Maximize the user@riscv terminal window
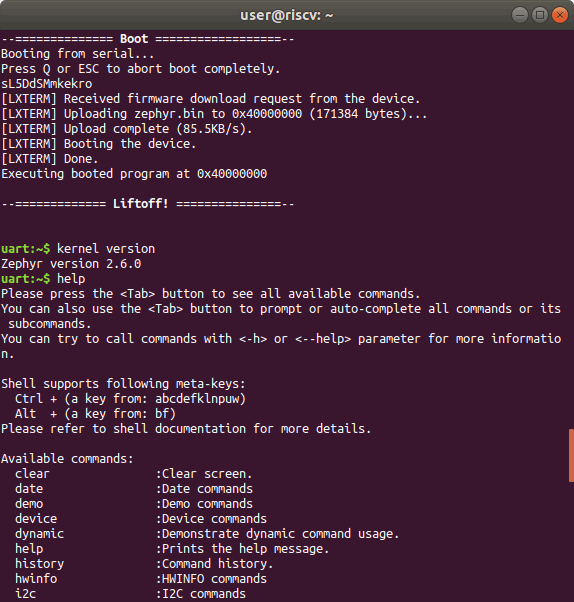This screenshot has height=602, width=574. tap(540, 15)
